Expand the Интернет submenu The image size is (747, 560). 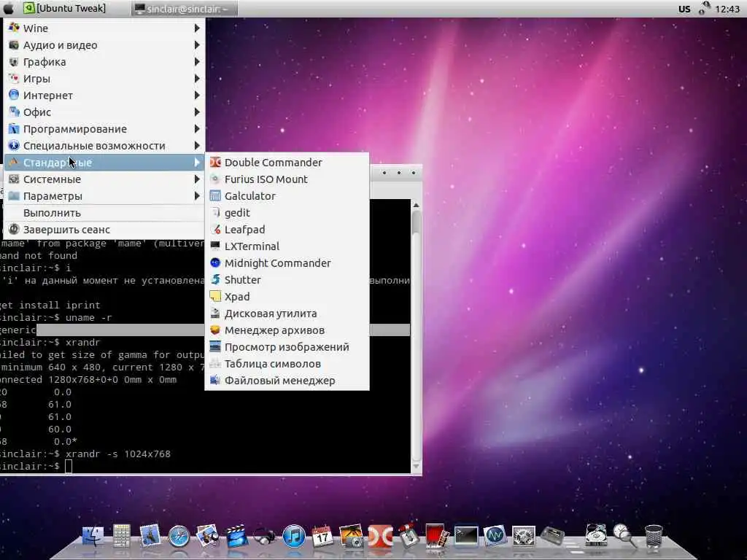(104, 96)
